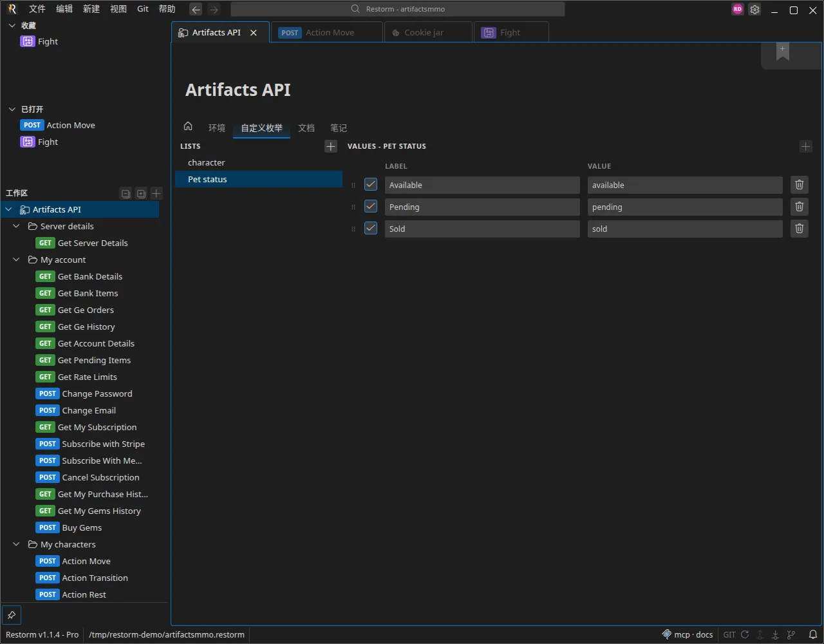Uncheck the Pending value checkbox
824x644 pixels.
click(371, 206)
